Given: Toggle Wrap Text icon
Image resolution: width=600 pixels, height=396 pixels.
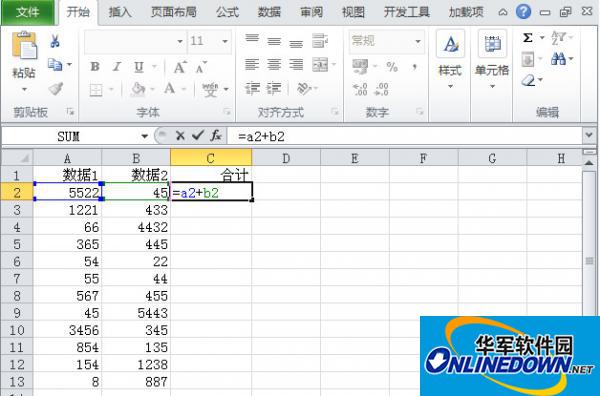Looking at the screenshot, I should [x=320, y=40].
